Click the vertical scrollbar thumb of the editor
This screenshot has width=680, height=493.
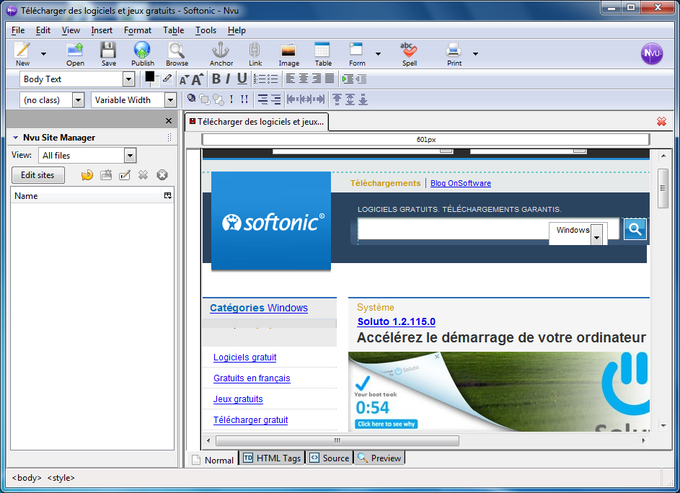663,188
